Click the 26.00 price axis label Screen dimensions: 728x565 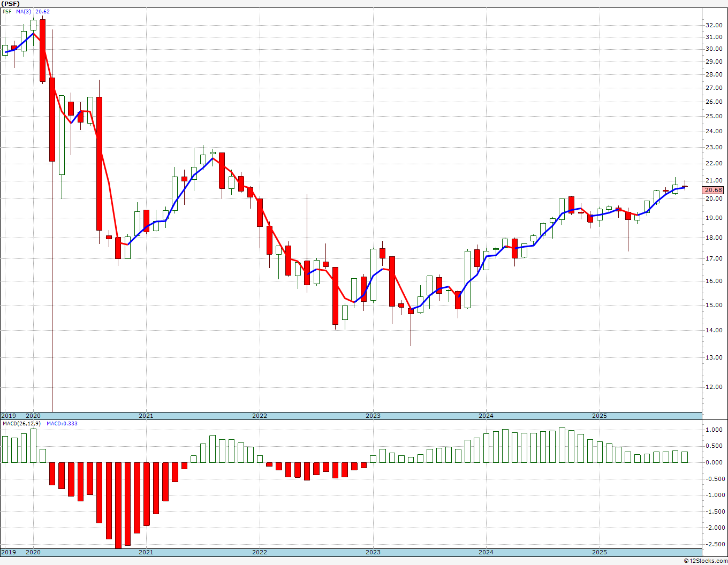click(714, 102)
